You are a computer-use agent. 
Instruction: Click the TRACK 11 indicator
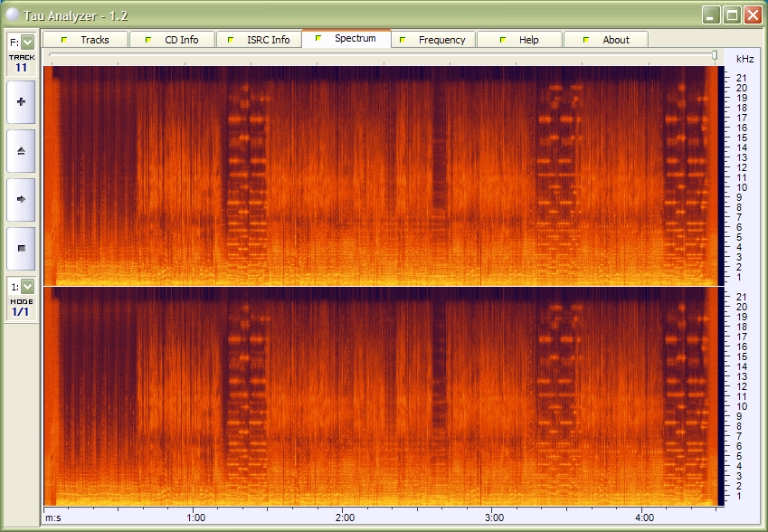coord(22,63)
